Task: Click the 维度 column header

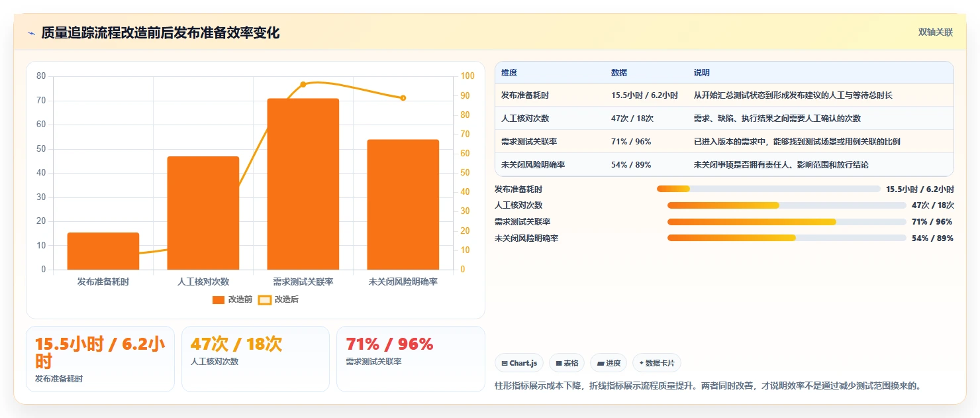Action: click(509, 73)
